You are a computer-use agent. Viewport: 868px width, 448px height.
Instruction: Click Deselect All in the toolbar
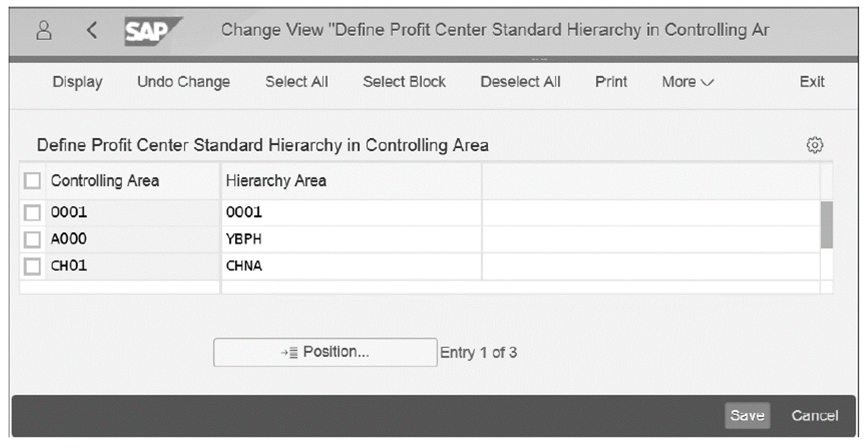[x=520, y=82]
